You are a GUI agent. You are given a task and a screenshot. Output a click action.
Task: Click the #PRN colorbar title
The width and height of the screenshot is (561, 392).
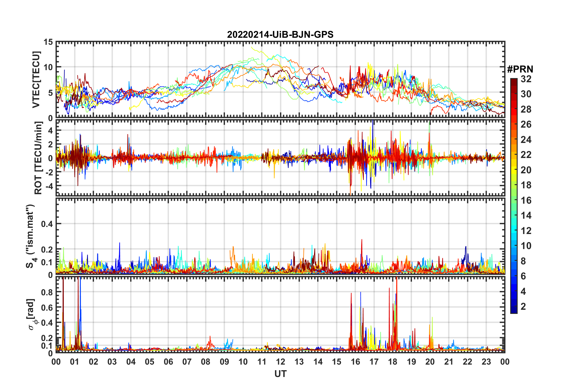pos(520,69)
